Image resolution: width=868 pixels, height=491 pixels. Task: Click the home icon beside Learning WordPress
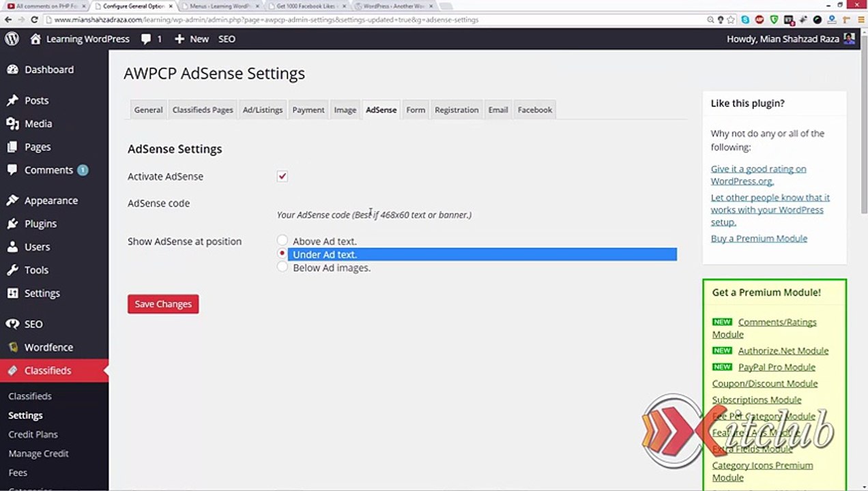click(35, 39)
